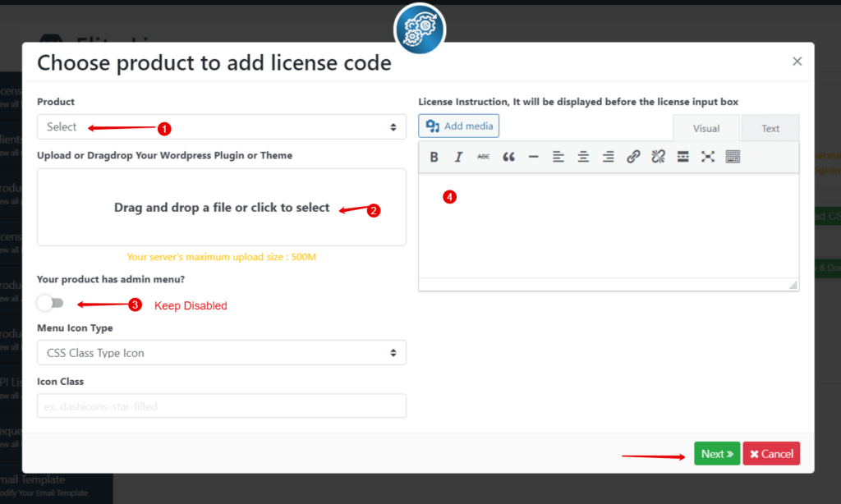Center align the editor text
The width and height of the screenshot is (841, 504).
(583, 157)
